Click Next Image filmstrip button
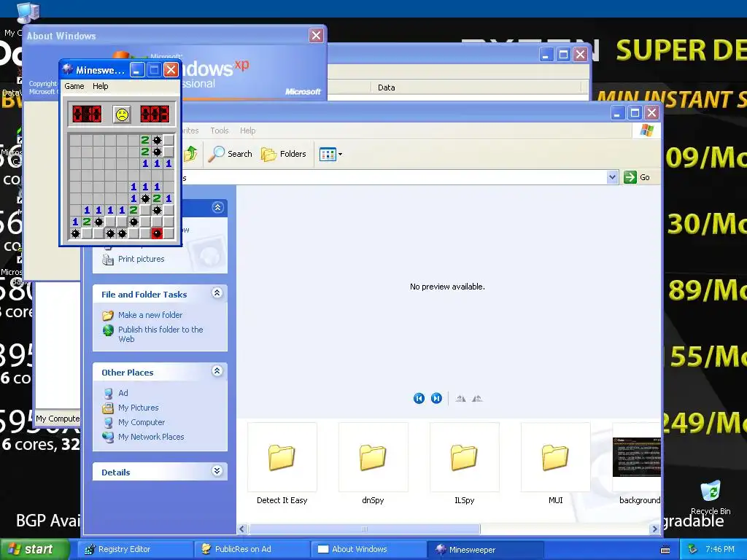 click(x=436, y=399)
